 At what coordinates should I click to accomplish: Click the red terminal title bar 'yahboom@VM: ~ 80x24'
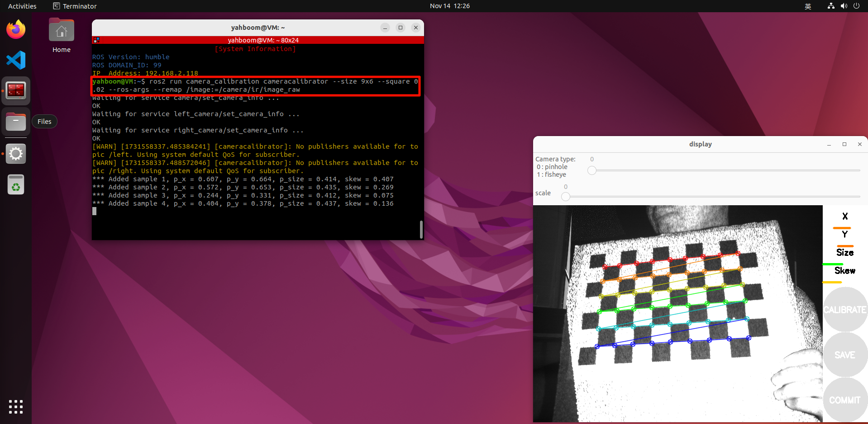coord(258,40)
